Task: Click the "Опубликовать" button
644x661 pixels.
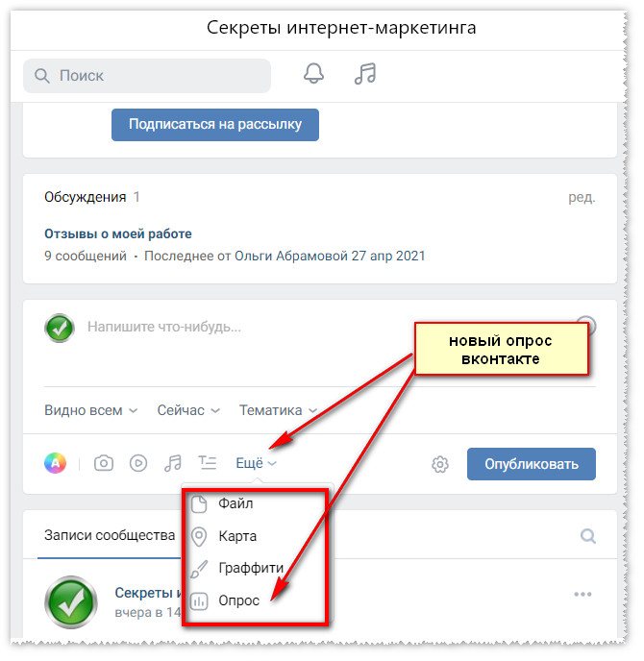Action: [533, 465]
